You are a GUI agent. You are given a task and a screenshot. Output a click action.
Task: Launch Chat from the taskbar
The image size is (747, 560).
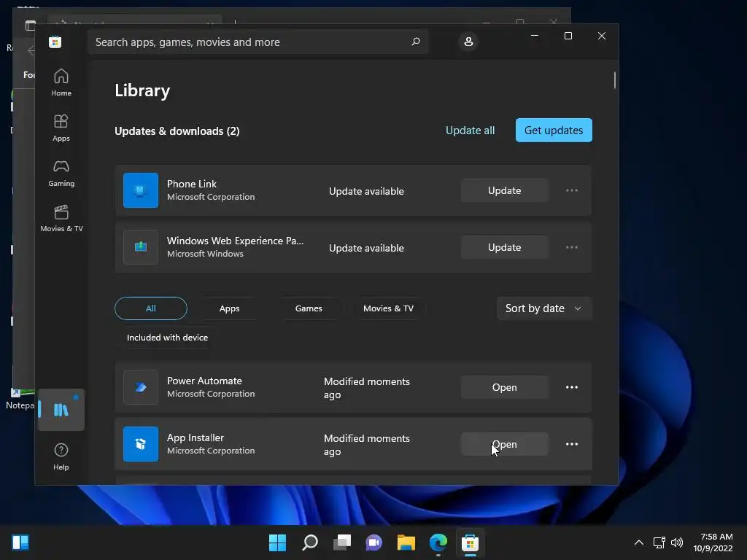click(x=373, y=542)
